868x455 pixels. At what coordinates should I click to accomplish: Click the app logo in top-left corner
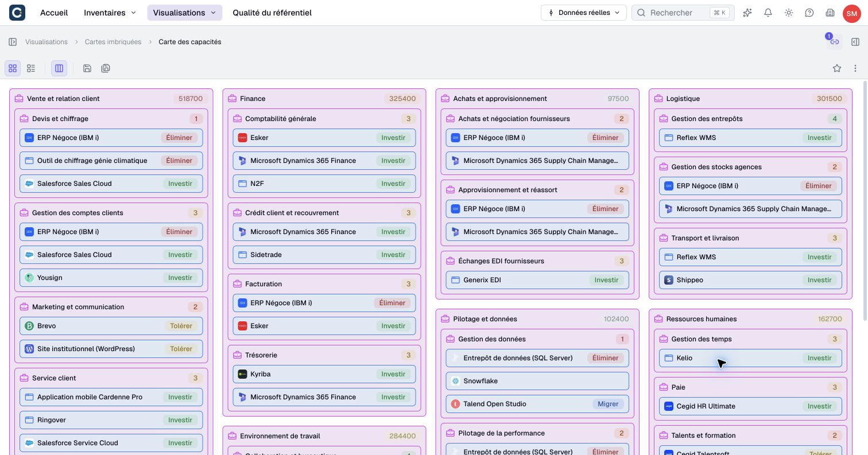[x=17, y=13]
